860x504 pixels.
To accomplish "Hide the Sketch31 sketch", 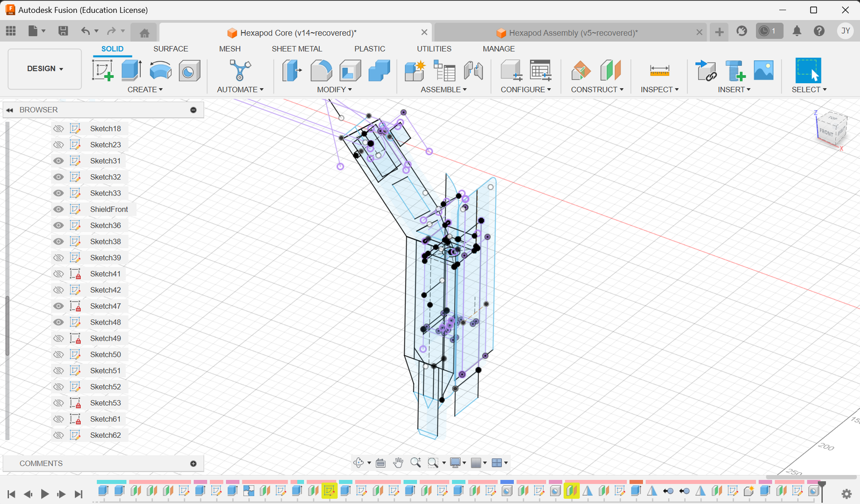I will pyautogui.click(x=58, y=160).
